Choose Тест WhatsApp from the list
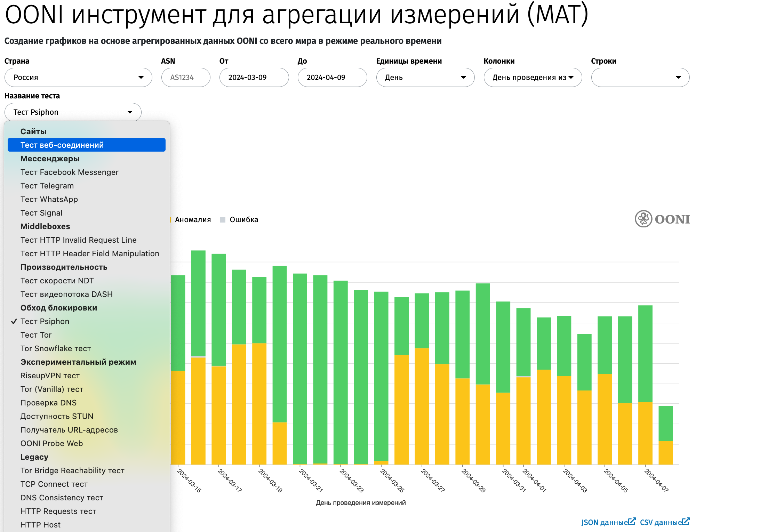This screenshot has height=532, width=768. pos(49,199)
